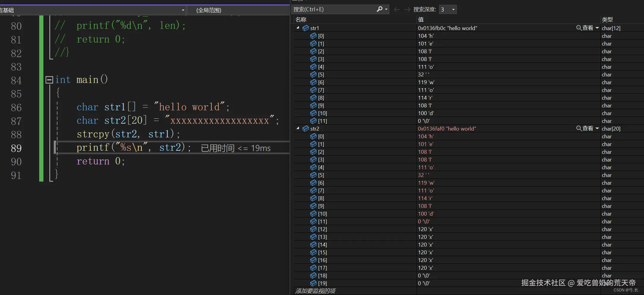Viewport: 644px width, 295px height.
Task: Select the str1 [4] value 111 'o'
Action: (x=426, y=67)
